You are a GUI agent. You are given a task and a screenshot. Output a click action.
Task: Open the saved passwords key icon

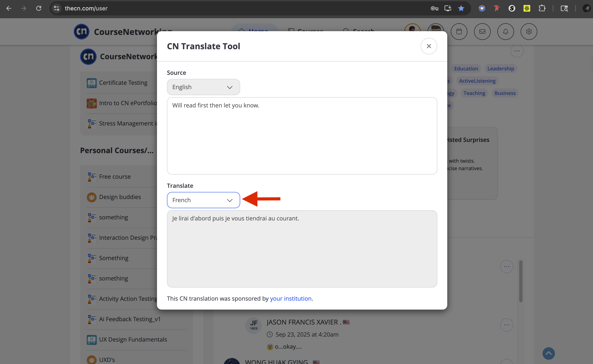tap(434, 9)
